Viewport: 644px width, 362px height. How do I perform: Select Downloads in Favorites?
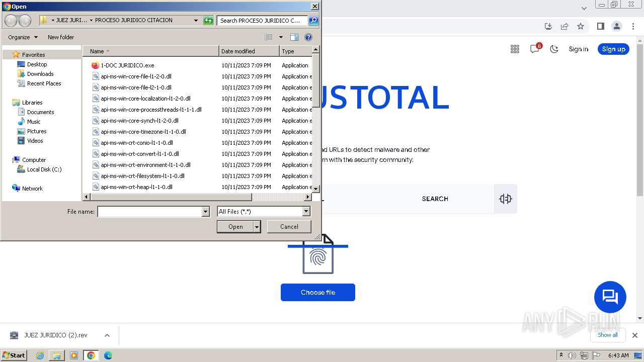pos(40,74)
